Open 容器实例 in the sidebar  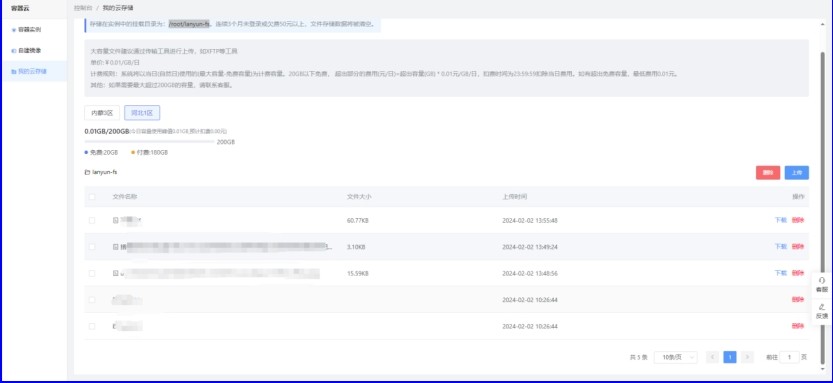pos(29,30)
